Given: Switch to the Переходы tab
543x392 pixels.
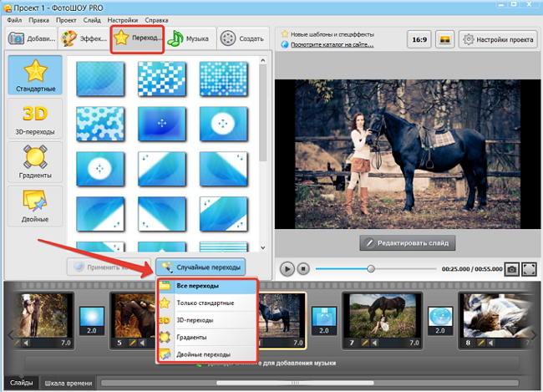Looking at the screenshot, I should point(138,38).
